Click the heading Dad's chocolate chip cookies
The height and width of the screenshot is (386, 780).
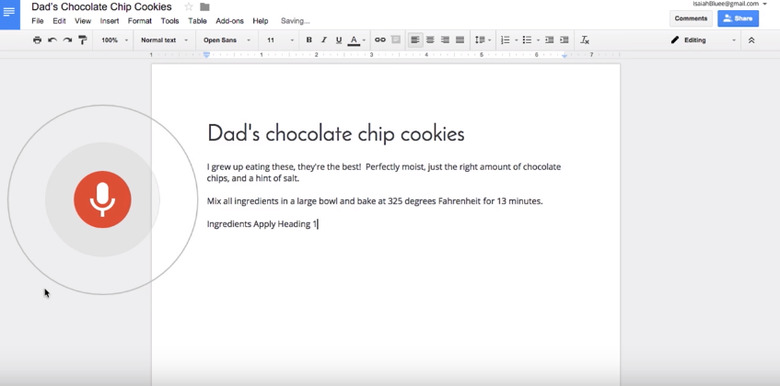336,133
